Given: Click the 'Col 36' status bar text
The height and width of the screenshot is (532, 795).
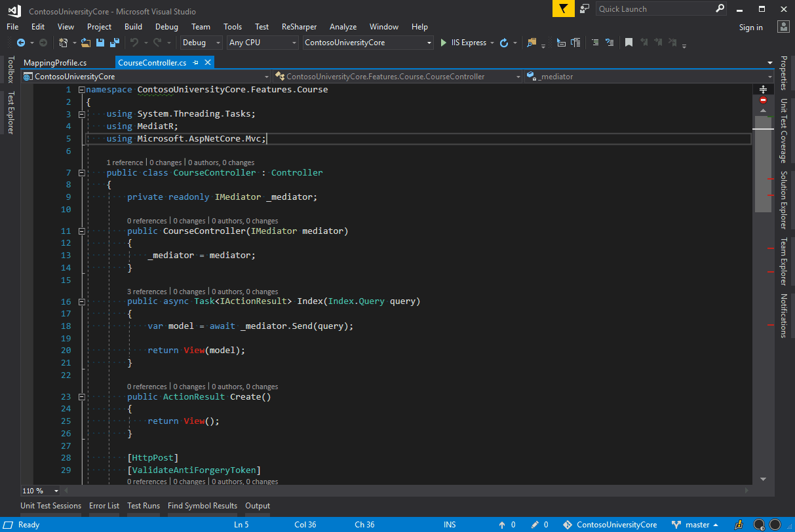Looking at the screenshot, I should 305,525.
